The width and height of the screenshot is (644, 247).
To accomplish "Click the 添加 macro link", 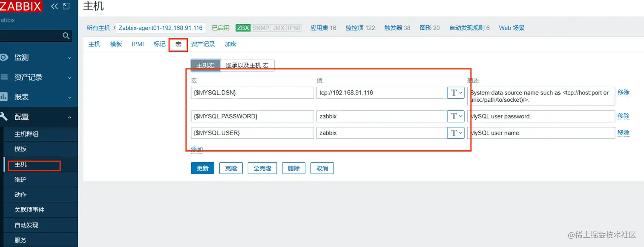I will coord(197,149).
